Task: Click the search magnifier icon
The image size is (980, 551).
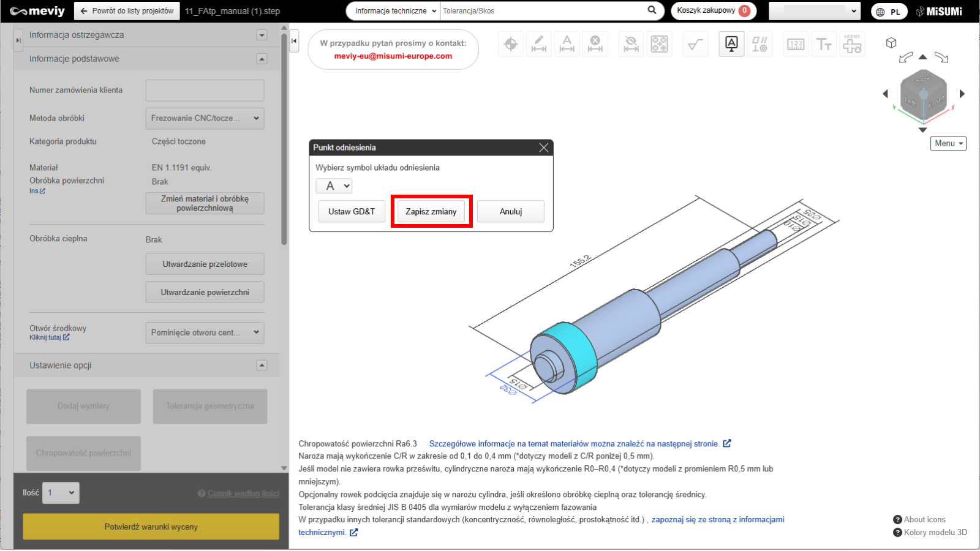Action: pyautogui.click(x=652, y=10)
